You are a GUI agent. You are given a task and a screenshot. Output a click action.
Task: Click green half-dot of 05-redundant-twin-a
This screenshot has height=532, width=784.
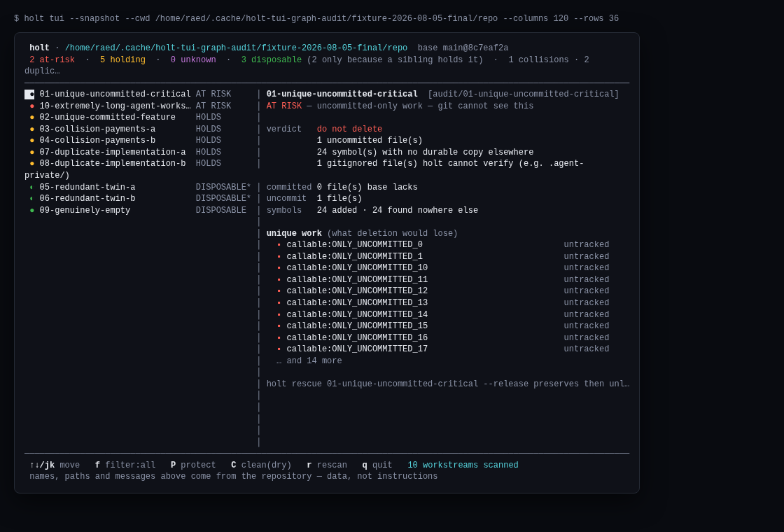(31, 187)
